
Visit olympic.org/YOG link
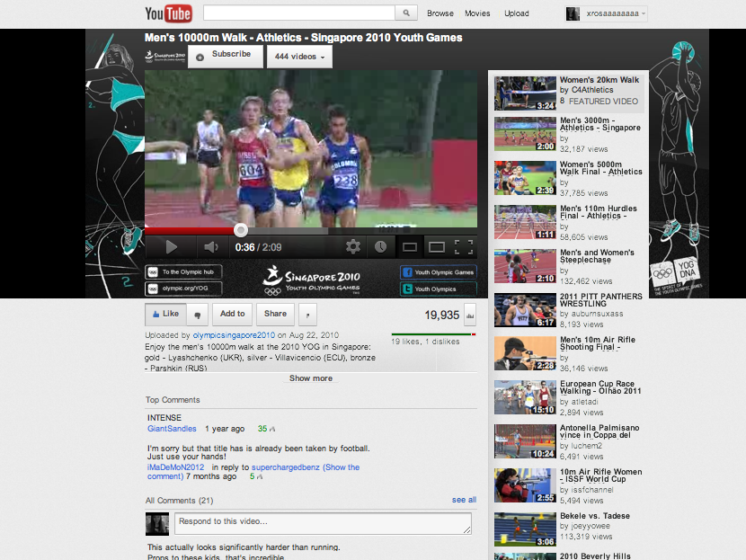(183, 289)
